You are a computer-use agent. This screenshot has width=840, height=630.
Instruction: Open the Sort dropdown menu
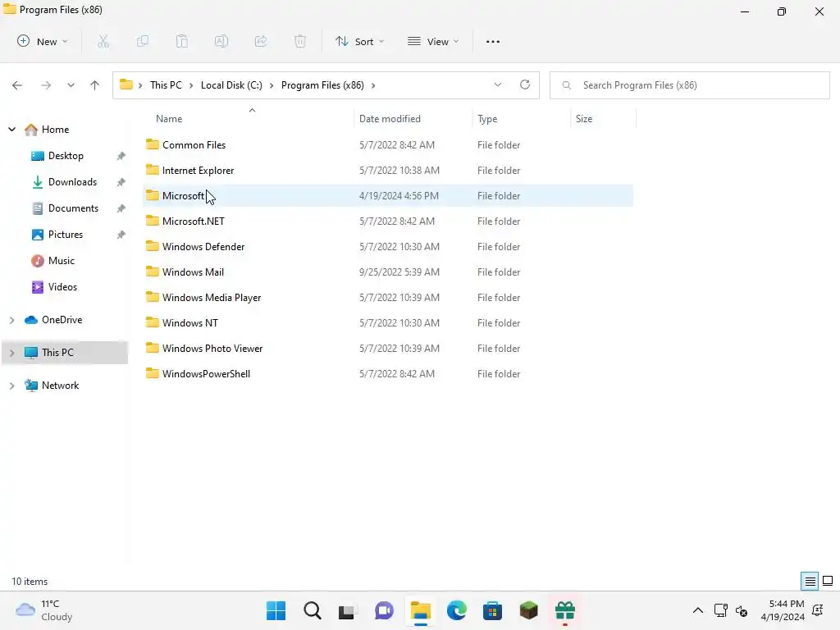point(359,41)
